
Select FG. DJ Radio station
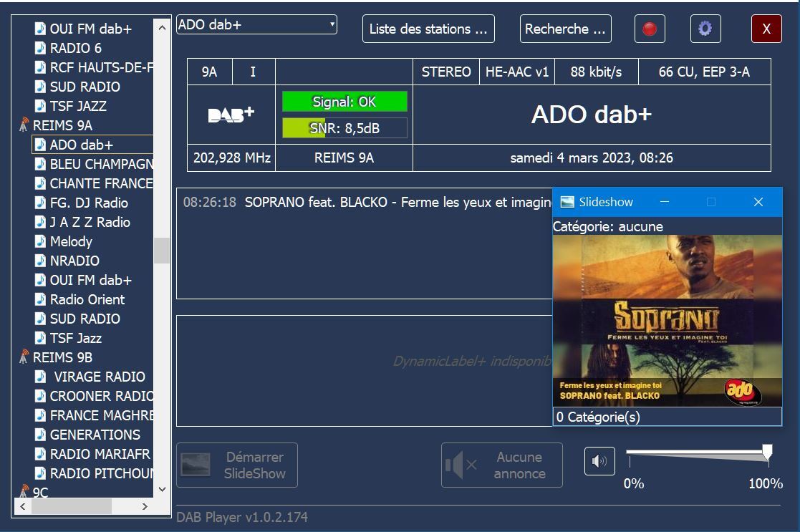tap(89, 203)
